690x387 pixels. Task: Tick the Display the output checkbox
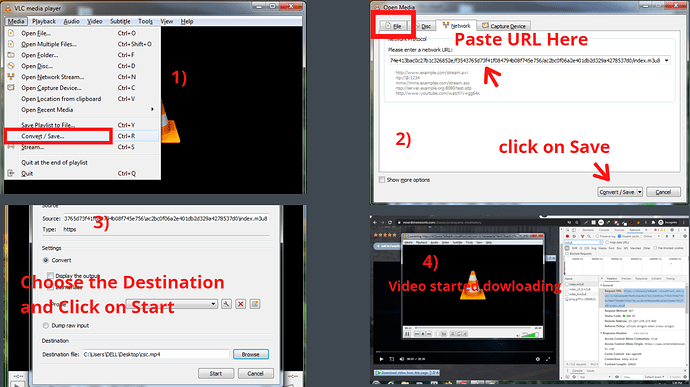point(50,276)
